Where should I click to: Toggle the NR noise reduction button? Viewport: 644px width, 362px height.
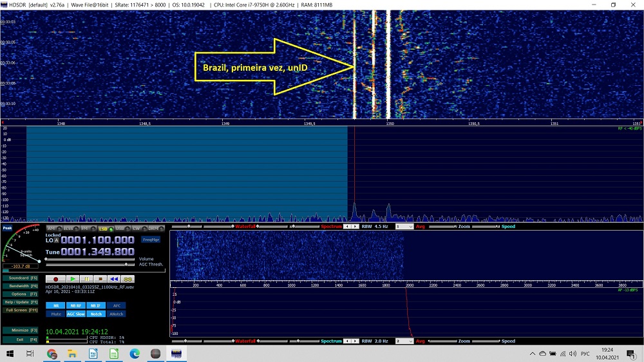[57, 305]
